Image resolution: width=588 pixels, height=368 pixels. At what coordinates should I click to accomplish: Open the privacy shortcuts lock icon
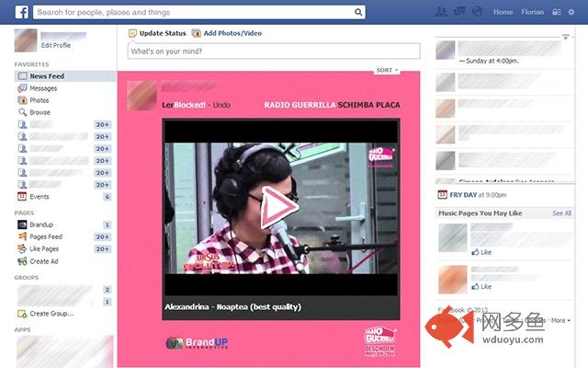click(x=557, y=12)
